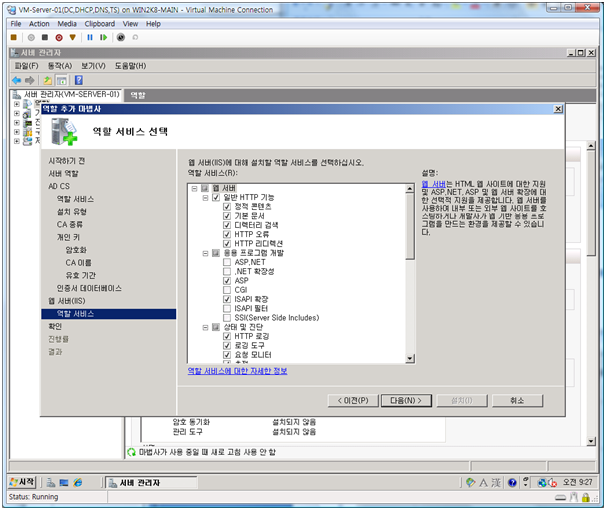Click the blue Help question mark toolbar icon
The image size is (606, 510).
click(x=79, y=80)
